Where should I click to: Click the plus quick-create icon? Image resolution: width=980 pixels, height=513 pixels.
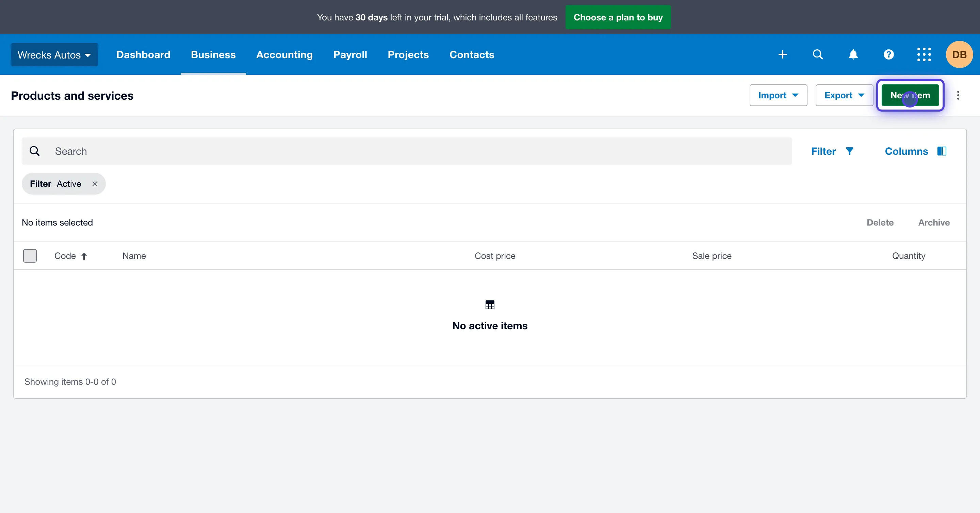782,54
